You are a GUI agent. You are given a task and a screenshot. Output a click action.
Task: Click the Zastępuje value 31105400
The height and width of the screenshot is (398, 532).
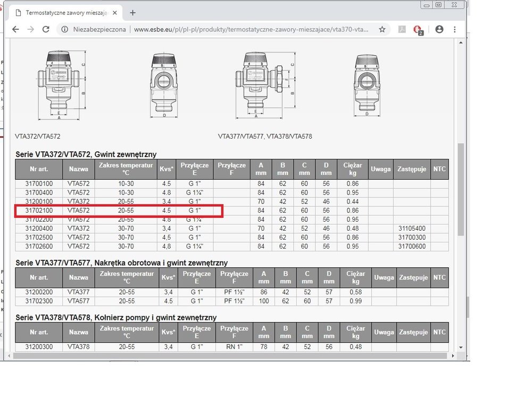[x=412, y=228]
